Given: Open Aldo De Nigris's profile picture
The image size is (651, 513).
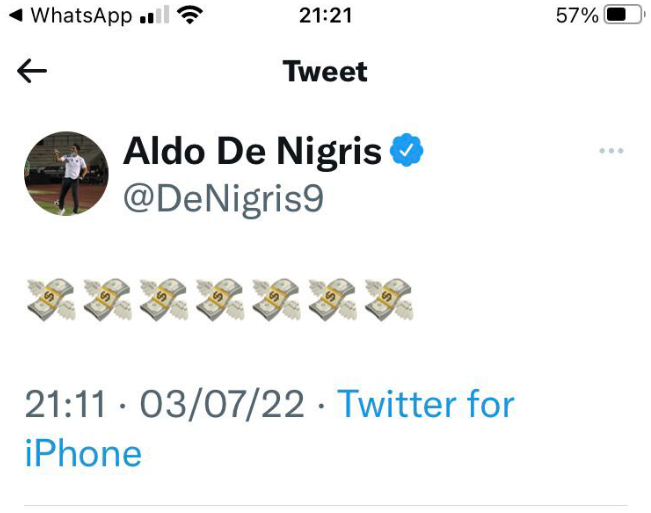Looking at the screenshot, I should (66, 173).
